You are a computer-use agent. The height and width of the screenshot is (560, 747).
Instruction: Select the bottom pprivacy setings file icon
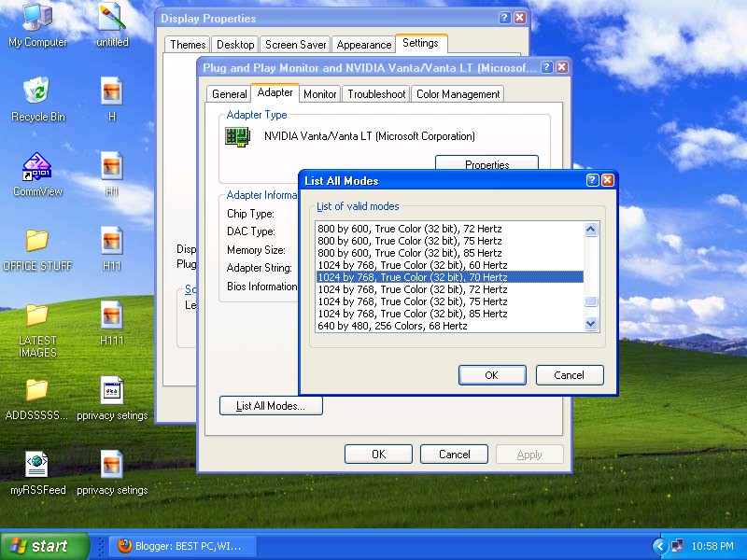coord(112,464)
